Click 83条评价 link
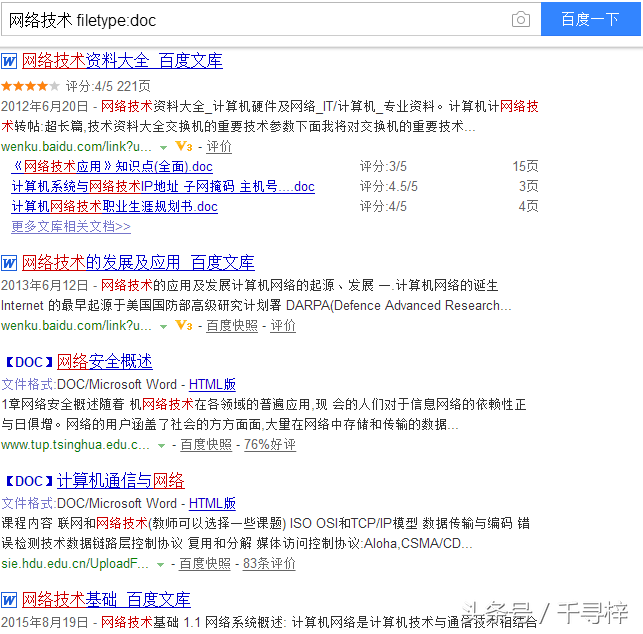Image resolution: width=643 pixels, height=634 pixels. point(269,563)
